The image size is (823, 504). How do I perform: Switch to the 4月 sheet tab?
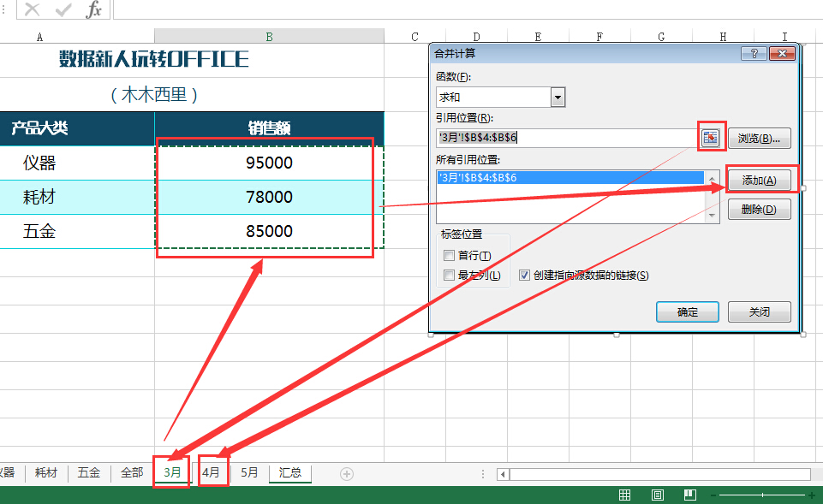pyautogui.click(x=211, y=472)
